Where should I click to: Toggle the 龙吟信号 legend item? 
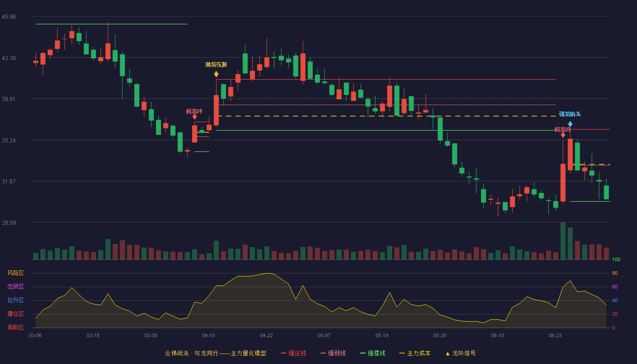pyautogui.click(x=460, y=353)
